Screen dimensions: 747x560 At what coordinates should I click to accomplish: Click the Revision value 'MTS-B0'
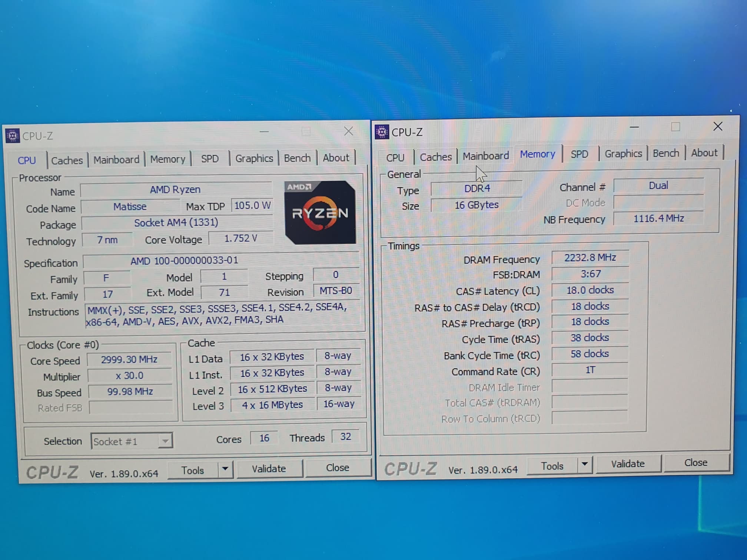(x=336, y=290)
